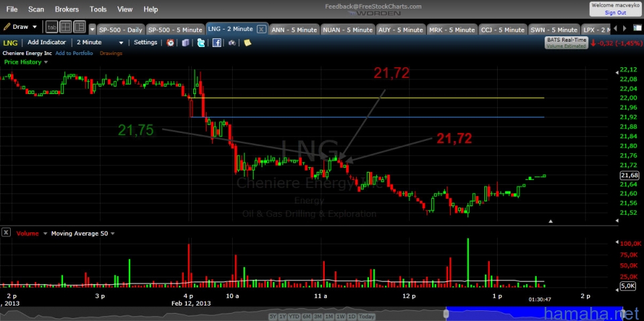Click the current price label 21,68
The image size is (644, 321).
point(630,175)
